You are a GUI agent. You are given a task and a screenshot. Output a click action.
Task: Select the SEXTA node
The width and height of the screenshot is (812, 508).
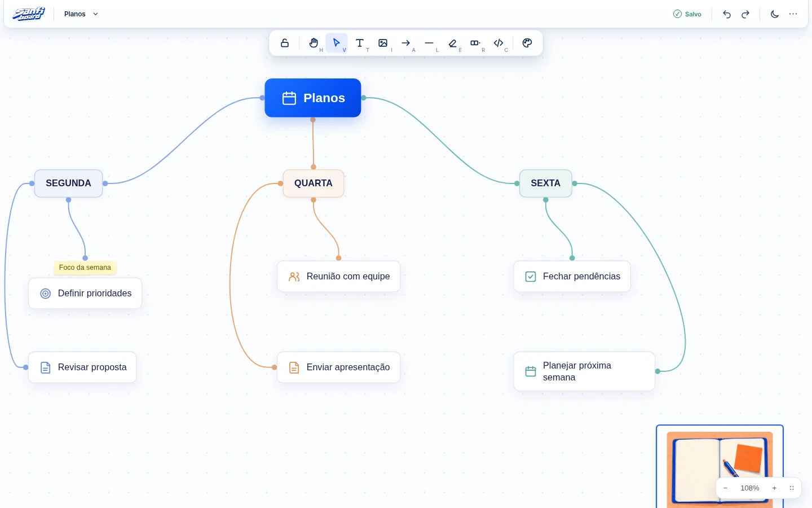point(545,183)
